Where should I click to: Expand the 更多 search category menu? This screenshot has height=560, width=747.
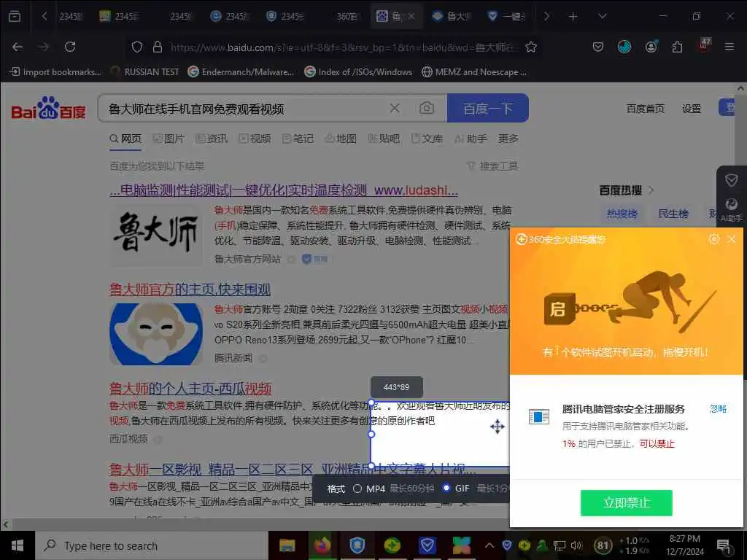click(x=508, y=139)
